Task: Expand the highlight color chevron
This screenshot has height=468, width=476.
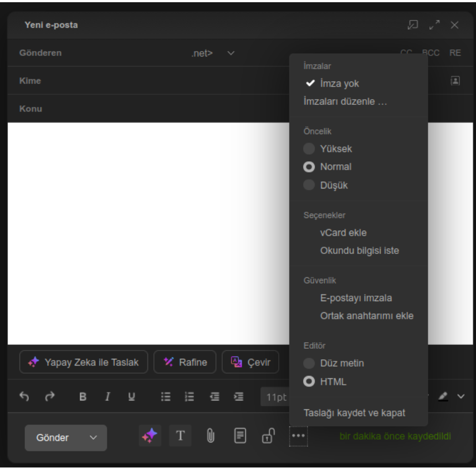Action: tap(461, 396)
